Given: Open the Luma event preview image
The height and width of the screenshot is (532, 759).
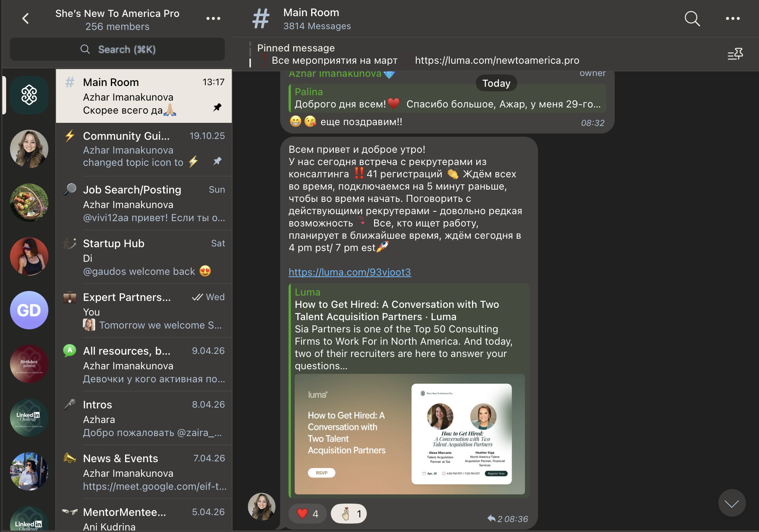Looking at the screenshot, I should click(409, 434).
